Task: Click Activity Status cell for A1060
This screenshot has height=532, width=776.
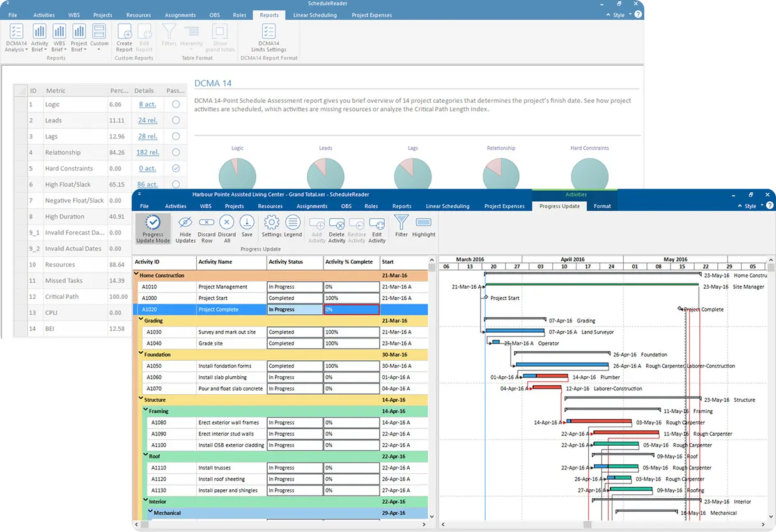Action: coord(295,377)
